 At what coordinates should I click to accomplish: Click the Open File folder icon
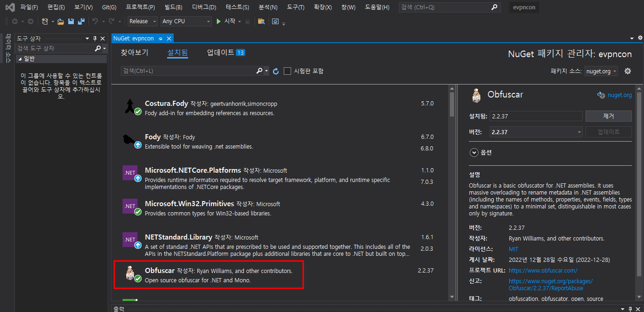(x=60, y=21)
